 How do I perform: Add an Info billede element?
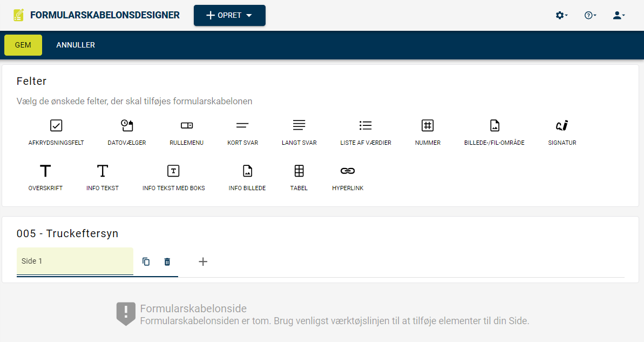click(x=247, y=178)
